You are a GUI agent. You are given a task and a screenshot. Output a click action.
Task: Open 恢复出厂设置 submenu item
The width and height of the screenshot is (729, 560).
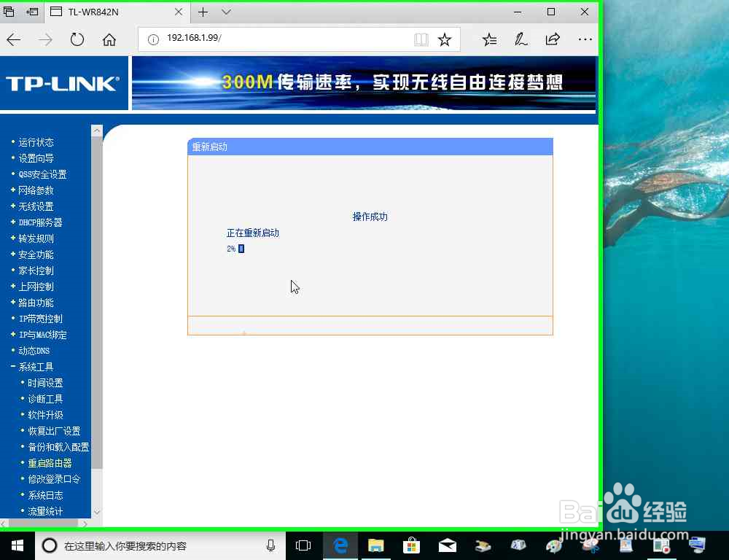54,431
